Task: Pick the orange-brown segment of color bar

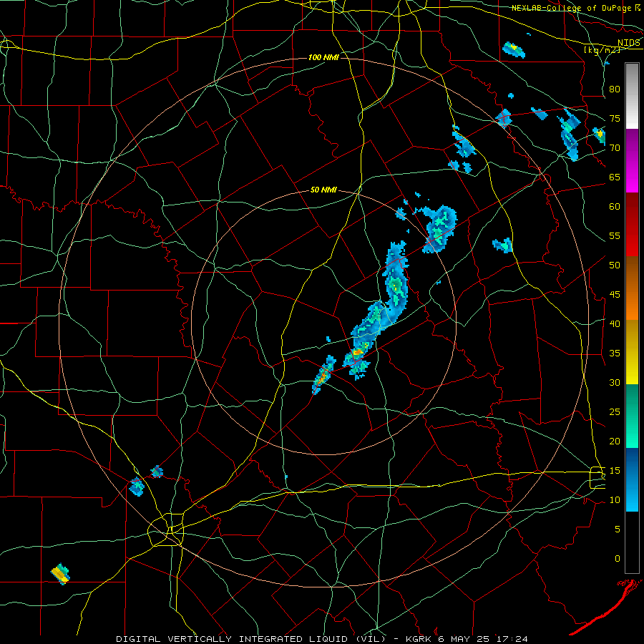Action: click(632, 288)
